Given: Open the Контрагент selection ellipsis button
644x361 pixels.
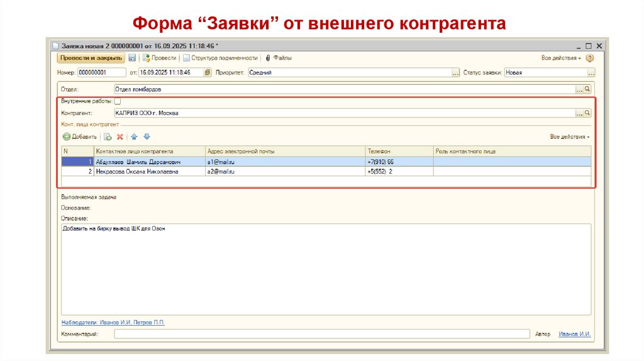Looking at the screenshot, I should tap(579, 113).
